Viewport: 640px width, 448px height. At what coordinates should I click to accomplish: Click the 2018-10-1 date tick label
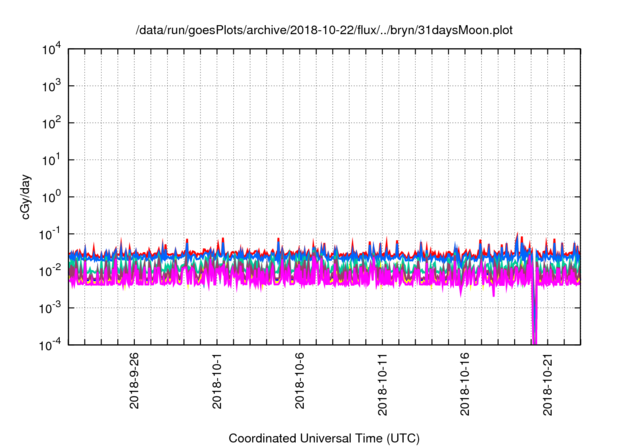[218, 379]
